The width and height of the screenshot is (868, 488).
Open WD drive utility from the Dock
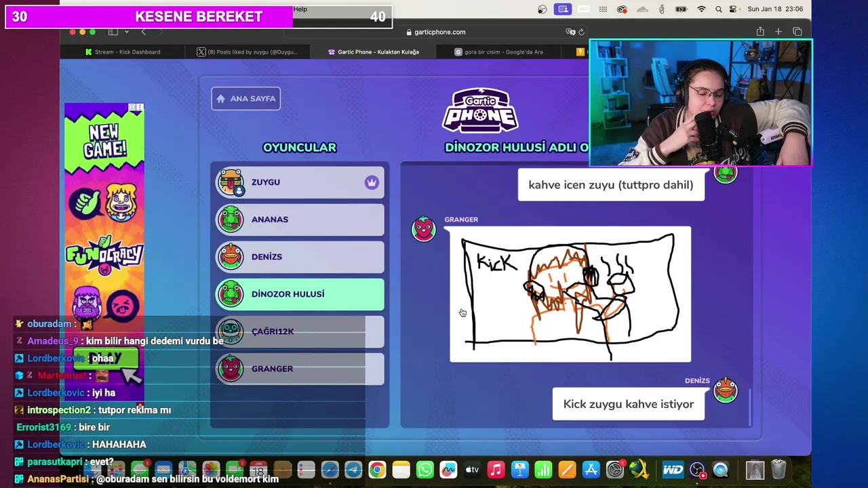[673, 470]
